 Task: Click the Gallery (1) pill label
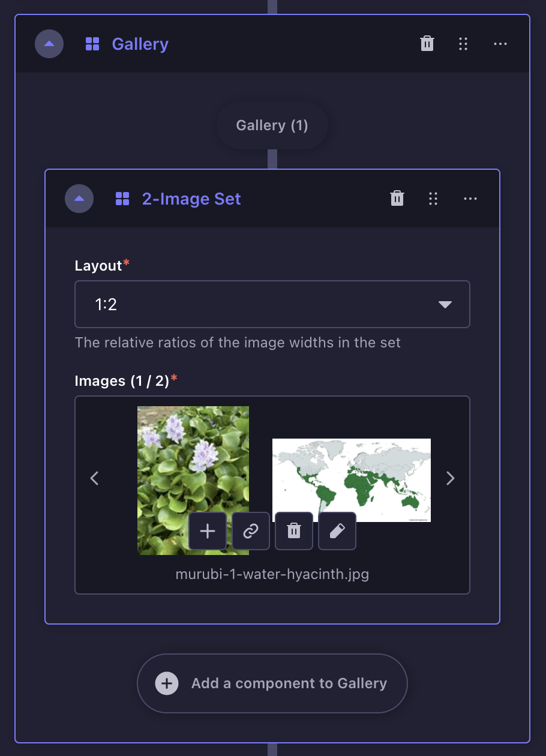point(272,125)
